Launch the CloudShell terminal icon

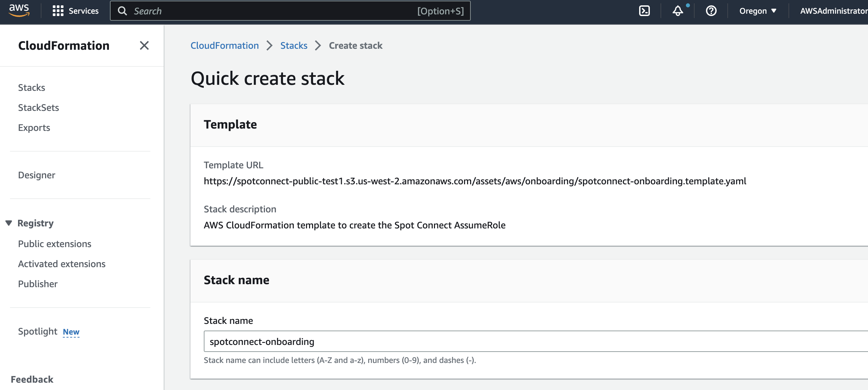(644, 11)
